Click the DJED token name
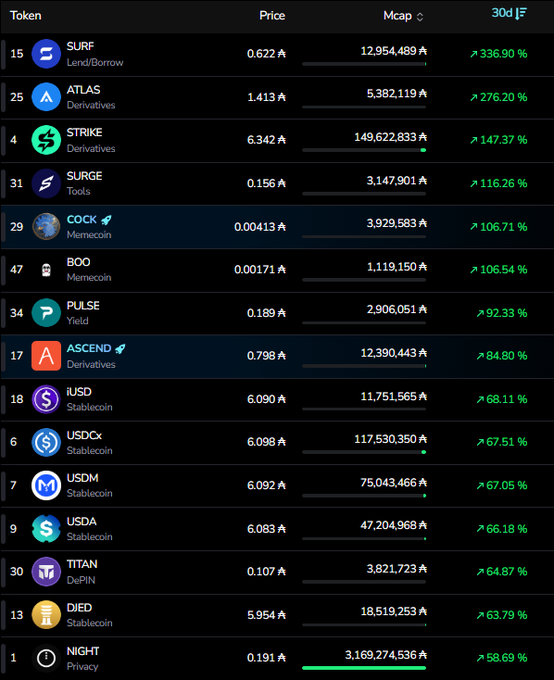The image size is (554, 680). coord(79,608)
